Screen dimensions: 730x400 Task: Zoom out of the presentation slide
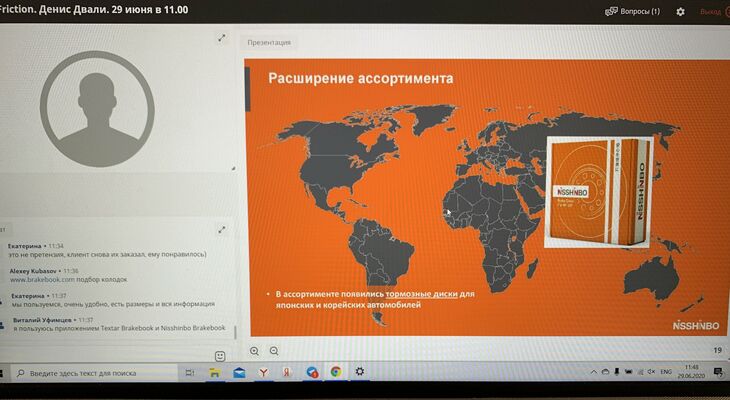coord(274,351)
